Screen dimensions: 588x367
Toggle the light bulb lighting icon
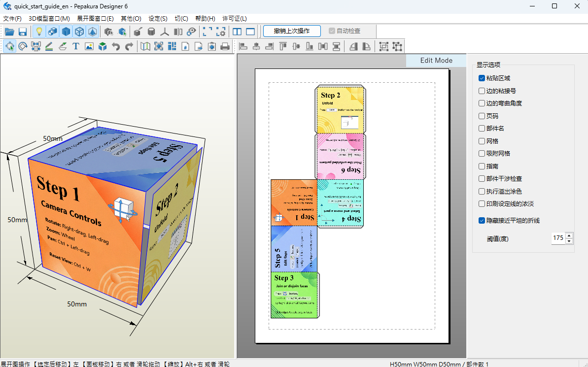(x=39, y=32)
